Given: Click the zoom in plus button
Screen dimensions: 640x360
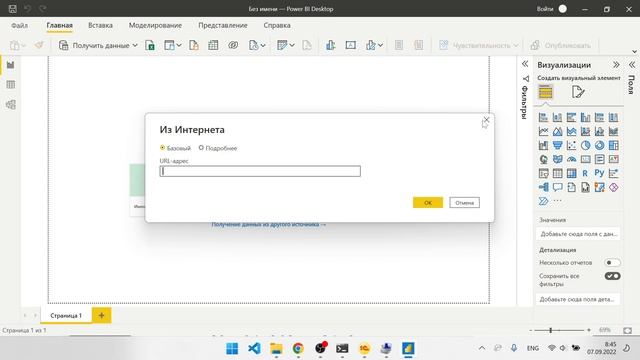Looking at the screenshot, I should (589, 330).
